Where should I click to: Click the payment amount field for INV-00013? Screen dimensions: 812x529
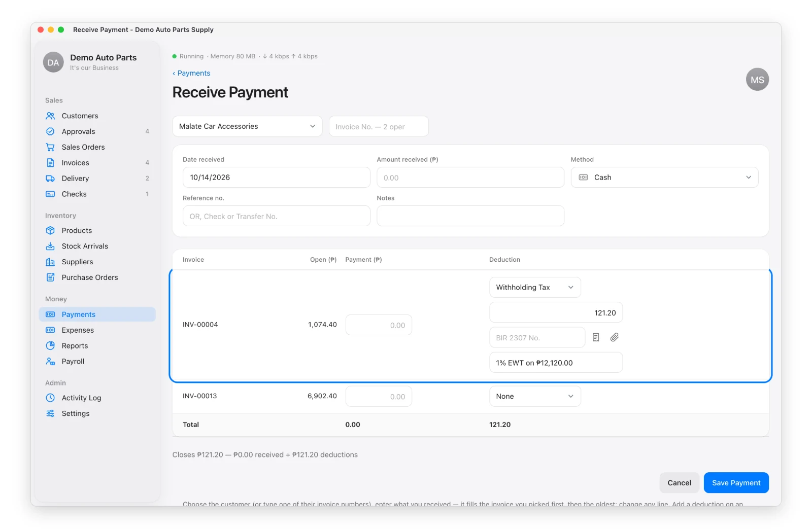pos(379,397)
